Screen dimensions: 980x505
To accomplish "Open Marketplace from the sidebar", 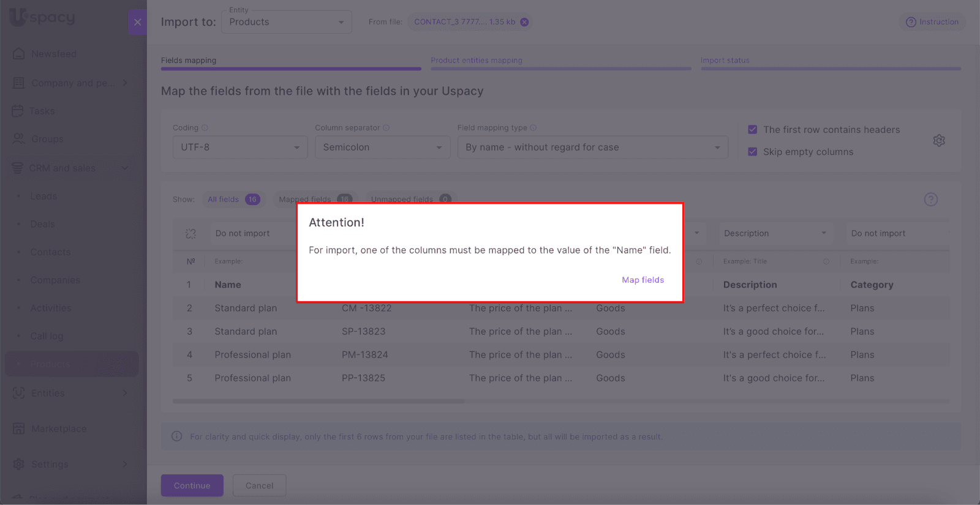I will (x=59, y=428).
